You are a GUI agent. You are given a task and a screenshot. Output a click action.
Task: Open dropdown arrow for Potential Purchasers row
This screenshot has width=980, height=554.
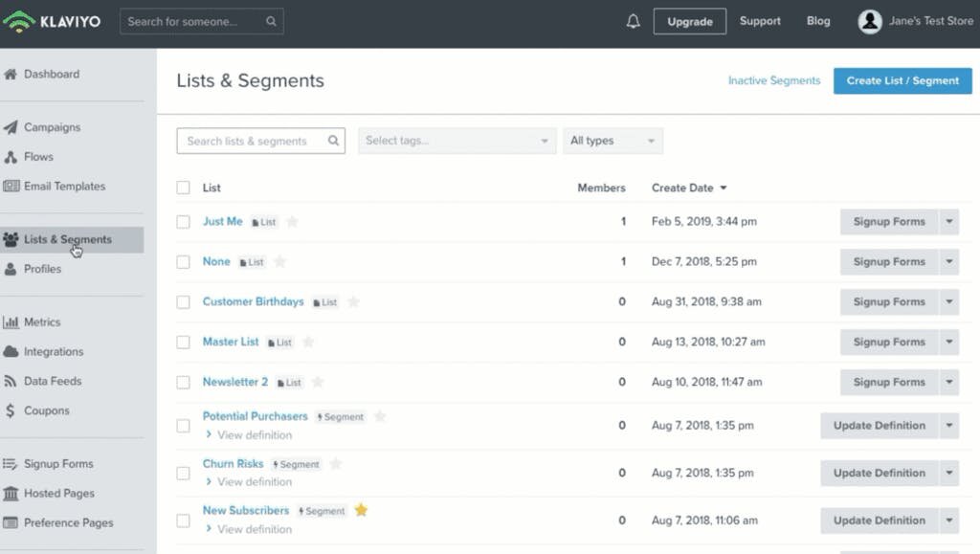tap(948, 426)
